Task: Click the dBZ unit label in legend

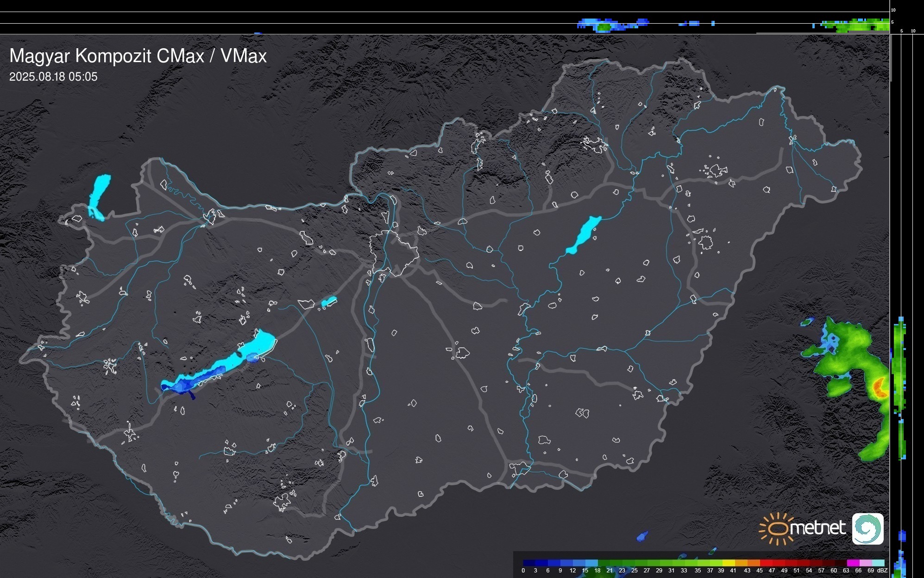Action: [x=882, y=571]
